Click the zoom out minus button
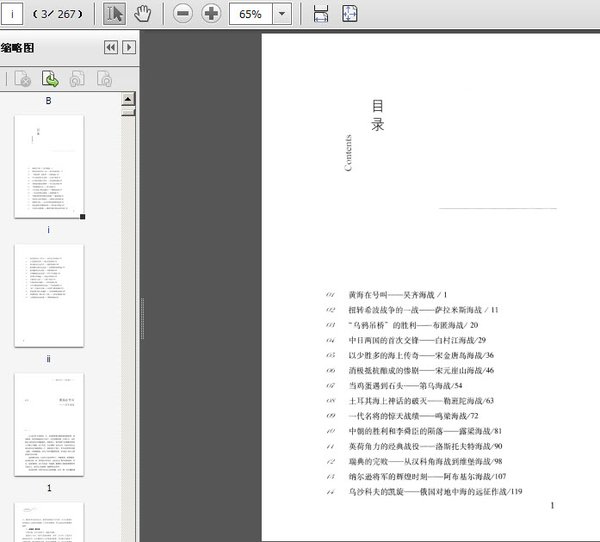The height and width of the screenshot is (542, 600). (x=182, y=14)
